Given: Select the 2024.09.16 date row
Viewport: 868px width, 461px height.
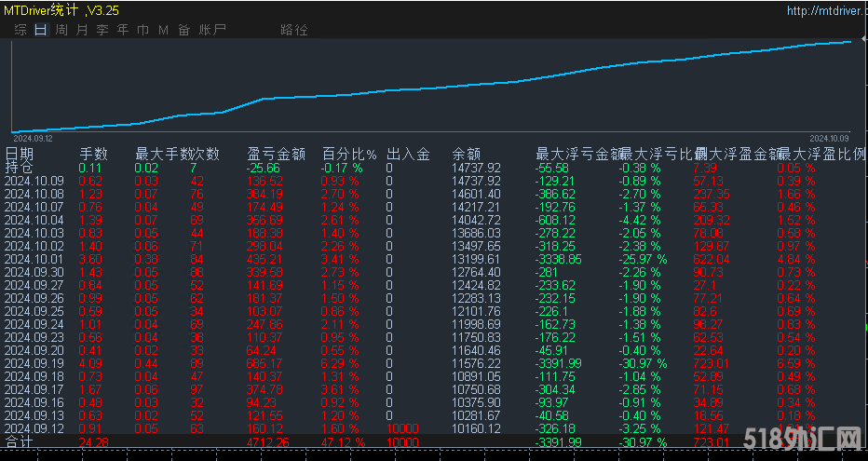Looking at the screenshot, I should coord(34,403).
